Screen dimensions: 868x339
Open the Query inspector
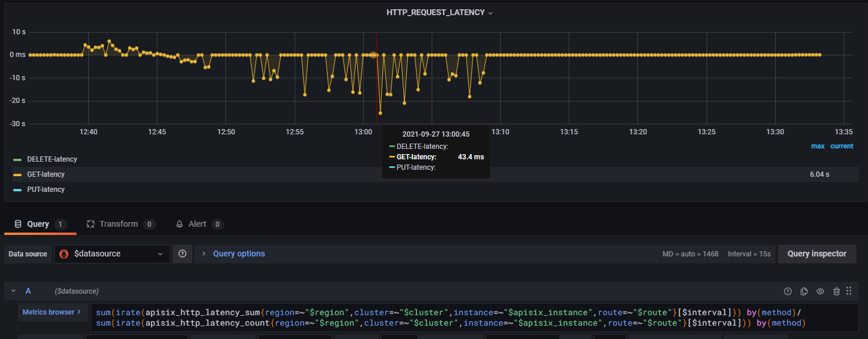pyautogui.click(x=817, y=254)
